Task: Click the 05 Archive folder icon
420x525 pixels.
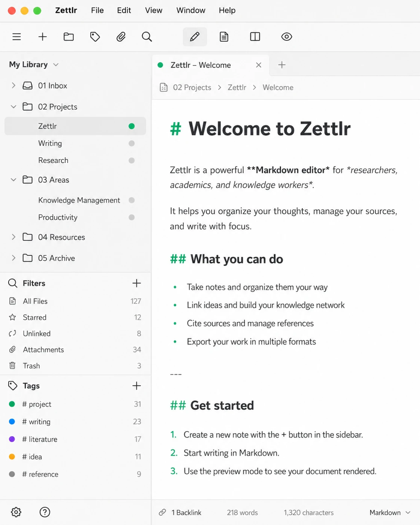Action: (28, 258)
